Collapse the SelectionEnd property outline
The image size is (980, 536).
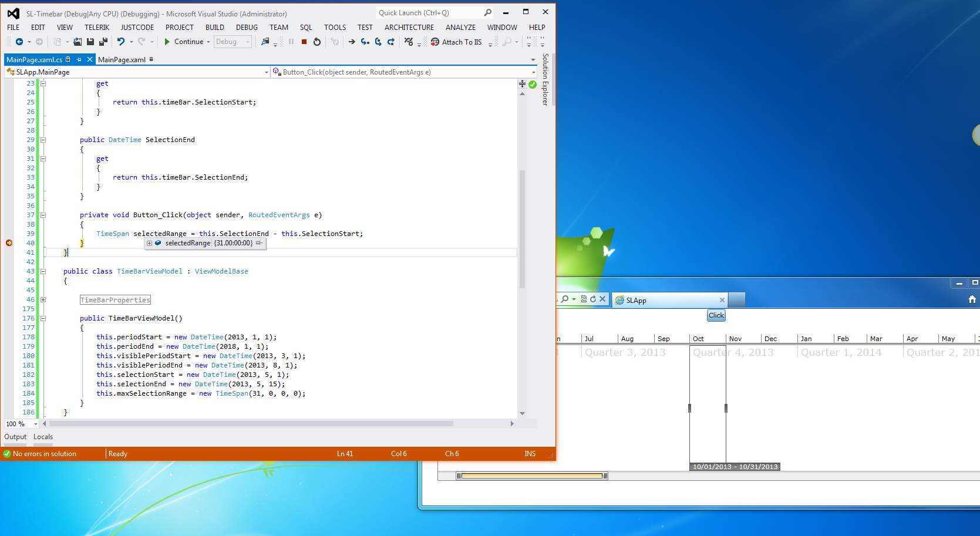click(x=43, y=140)
